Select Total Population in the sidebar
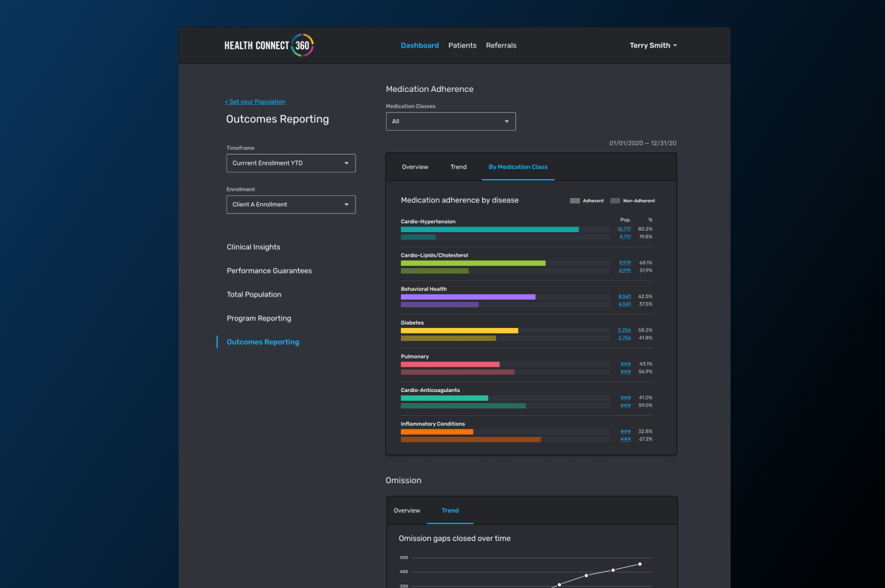 click(x=254, y=295)
